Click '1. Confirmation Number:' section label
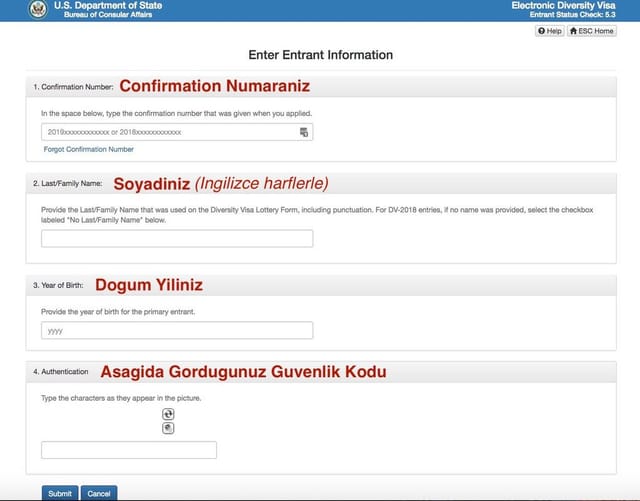640x501 pixels. pos(73,87)
